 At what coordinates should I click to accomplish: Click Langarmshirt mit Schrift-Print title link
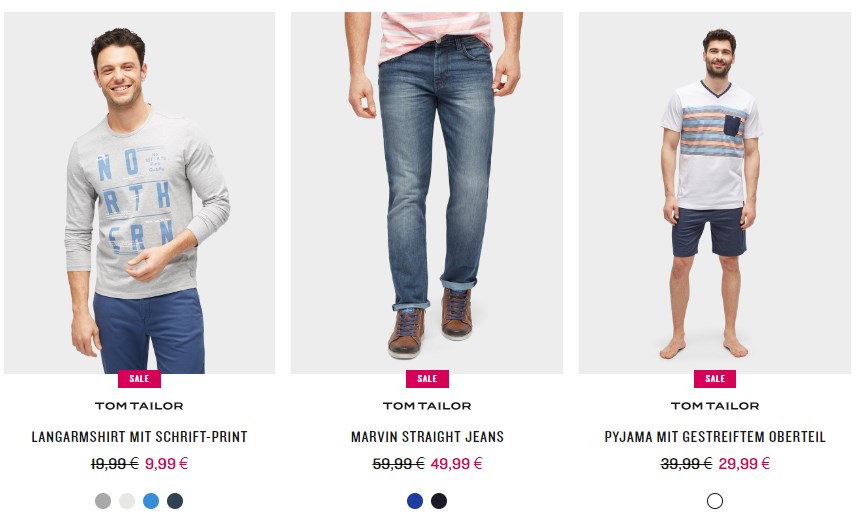click(140, 437)
